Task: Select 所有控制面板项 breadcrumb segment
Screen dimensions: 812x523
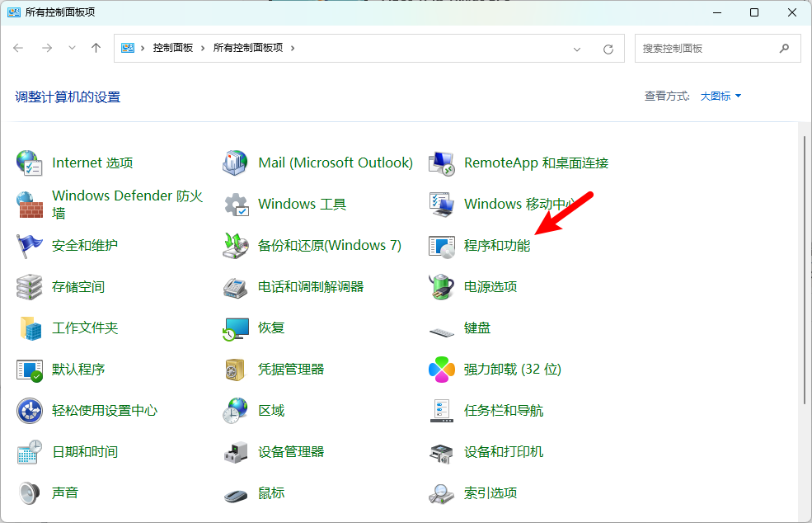Action: (x=248, y=48)
